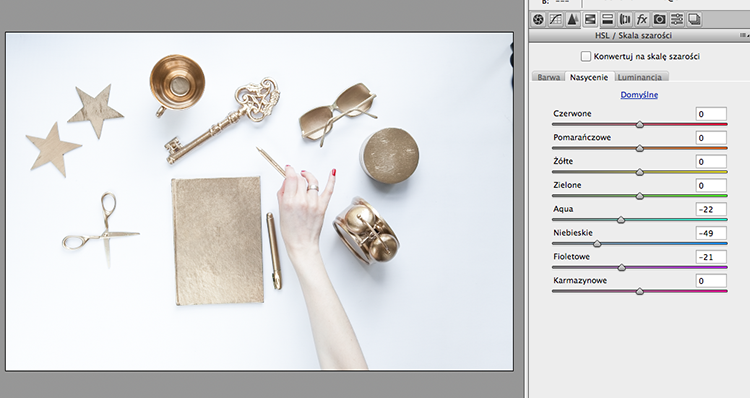Enable Konwertuj na skalę szarości checkbox
Image resolution: width=750 pixels, height=398 pixels.
[x=585, y=56]
